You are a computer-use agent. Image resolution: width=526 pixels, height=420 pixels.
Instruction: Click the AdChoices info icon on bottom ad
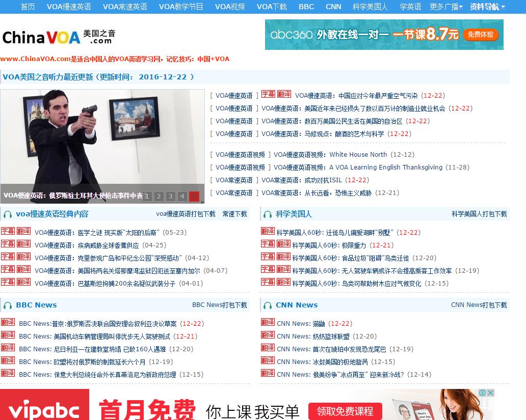(482, 393)
